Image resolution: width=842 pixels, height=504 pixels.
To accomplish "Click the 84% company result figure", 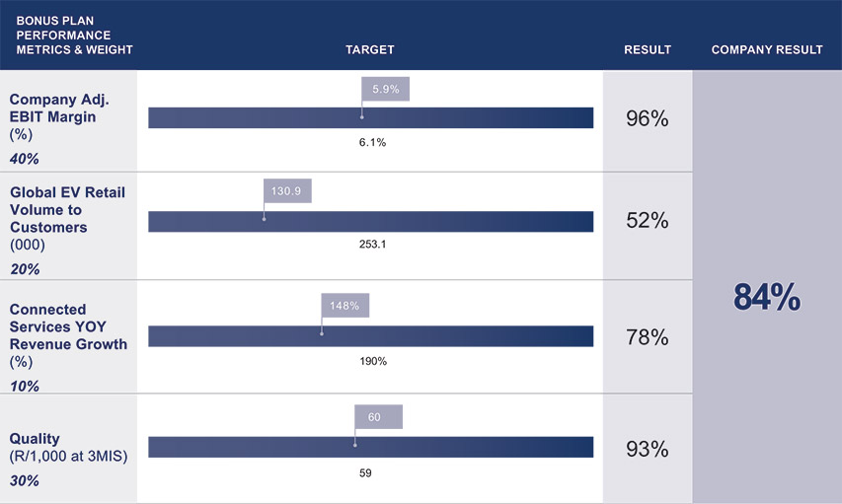I will coord(766,298).
